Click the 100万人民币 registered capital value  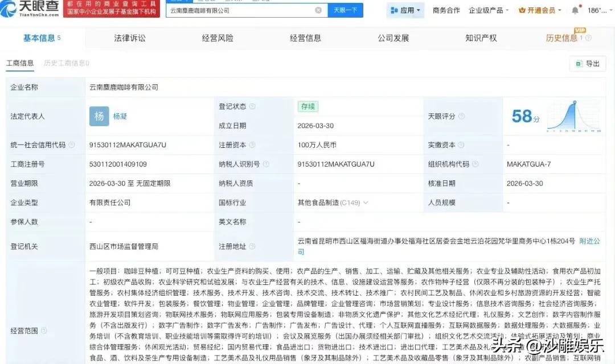(x=317, y=145)
